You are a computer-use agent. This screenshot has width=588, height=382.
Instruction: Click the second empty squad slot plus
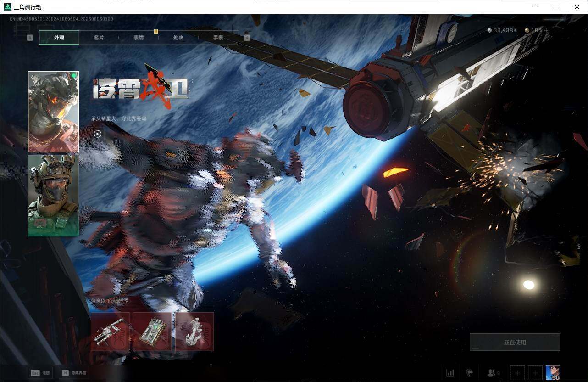pyautogui.click(x=535, y=373)
